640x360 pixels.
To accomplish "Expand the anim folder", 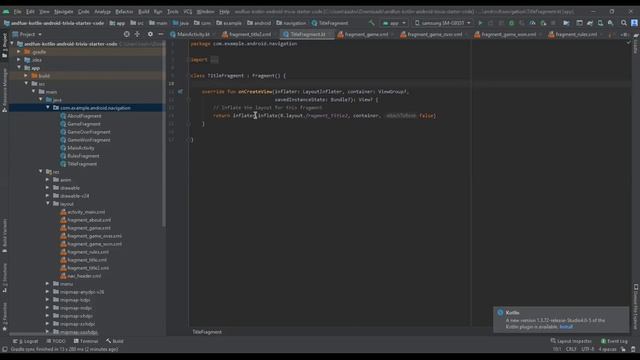I will point(48,180).
